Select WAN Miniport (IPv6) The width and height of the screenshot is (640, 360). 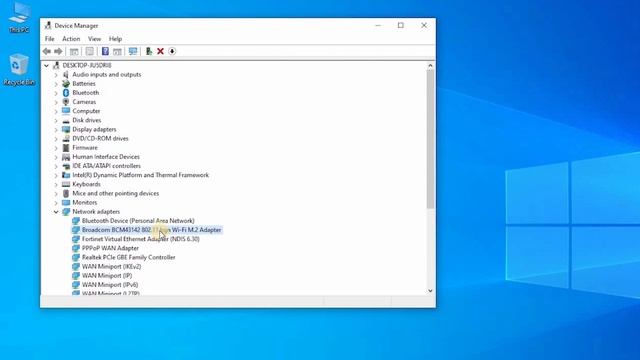[x=110, y=285]
